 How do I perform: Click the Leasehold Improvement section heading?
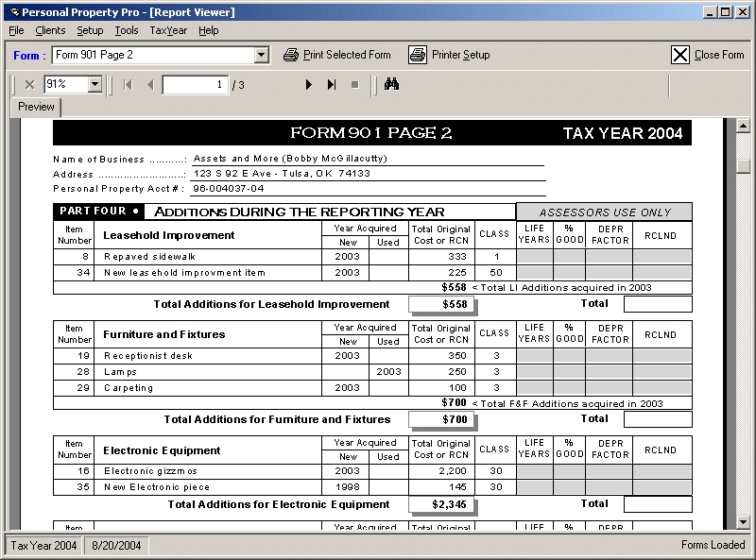point(169,235)
